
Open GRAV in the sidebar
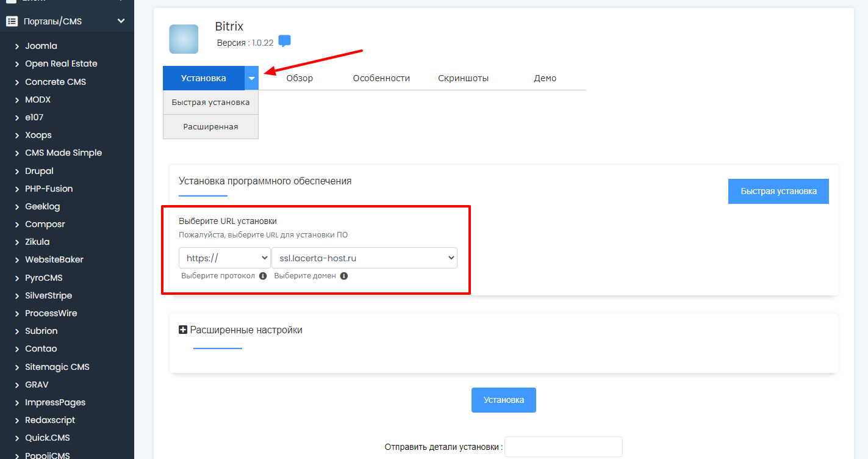37,385
